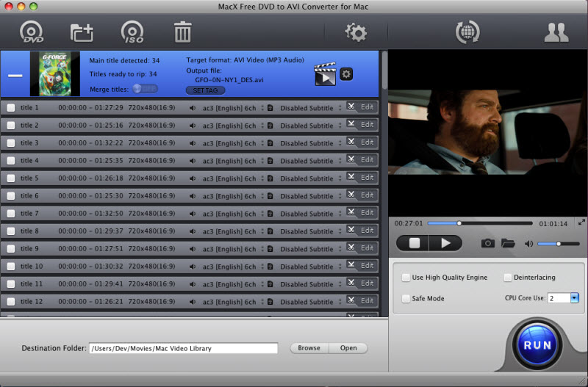The height and width of the screenshot is (387, 588).
Task: Check the title 12 checkbox
Action: [x=11, y=302]
